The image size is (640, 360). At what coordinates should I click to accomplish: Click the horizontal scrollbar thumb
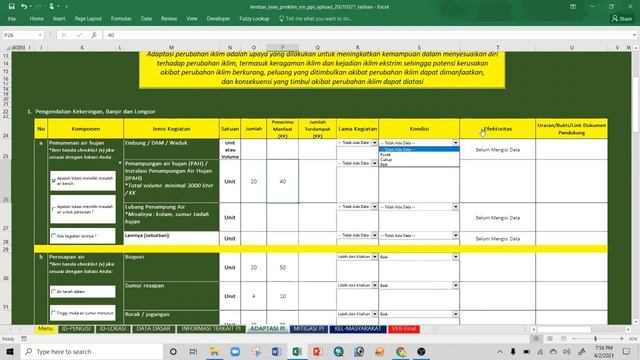(x=564, y=329)
